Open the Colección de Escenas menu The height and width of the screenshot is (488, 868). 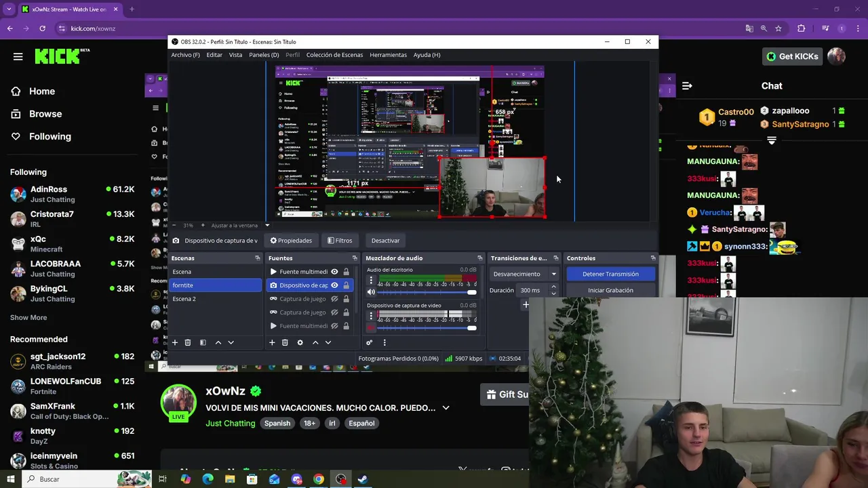(334, 55)
